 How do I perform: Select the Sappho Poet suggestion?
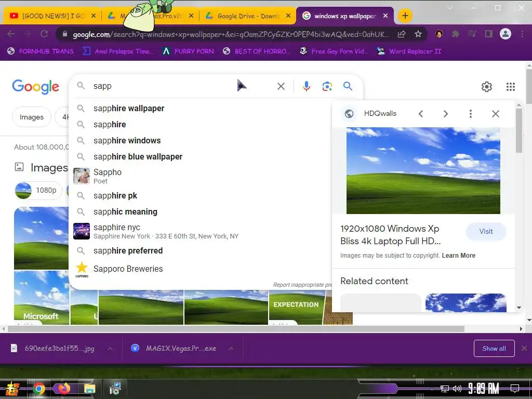(200, 176)
